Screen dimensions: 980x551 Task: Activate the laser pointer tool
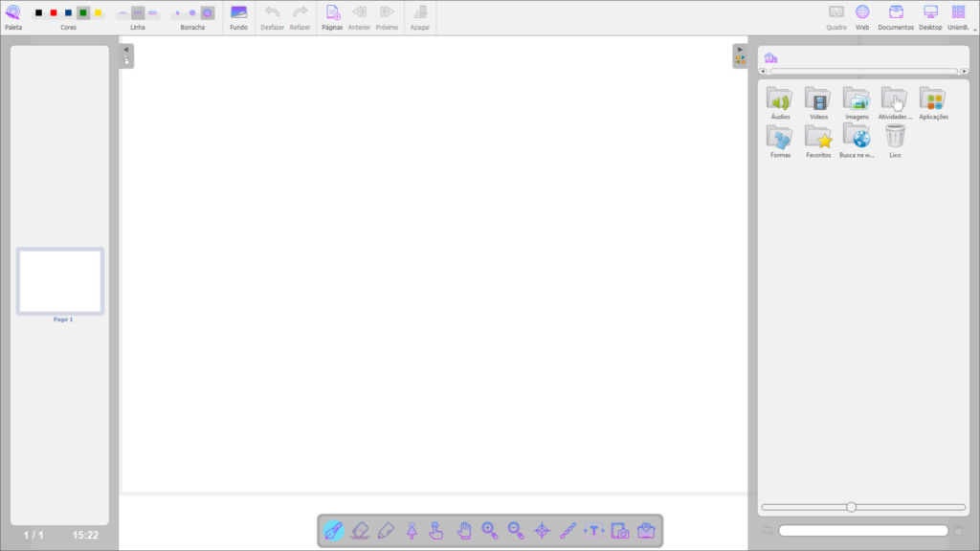coord(412,530)
